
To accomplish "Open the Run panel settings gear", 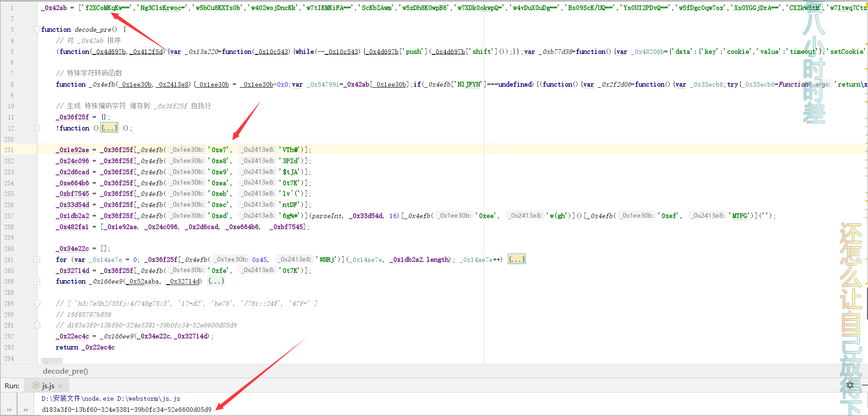I will pos(850,385).
